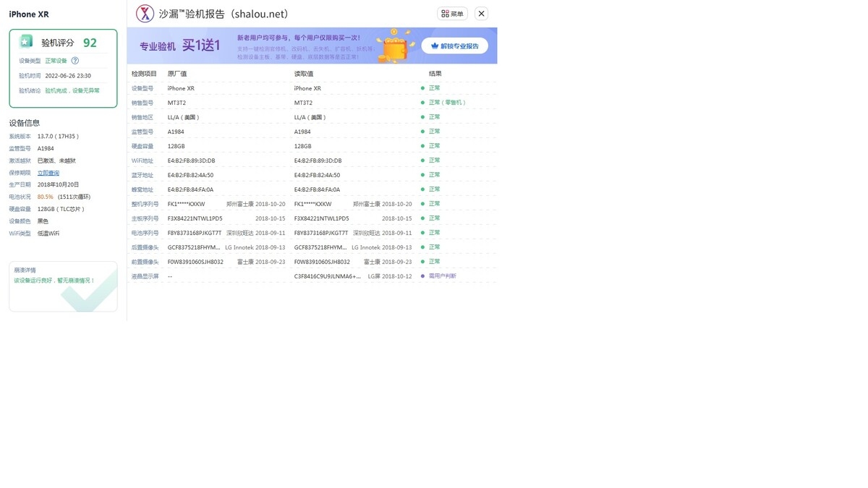The width and height of the screenshot is (868, 488).
Task: Click the 正常 result in 设备型号 row
Action: [434, 88]
